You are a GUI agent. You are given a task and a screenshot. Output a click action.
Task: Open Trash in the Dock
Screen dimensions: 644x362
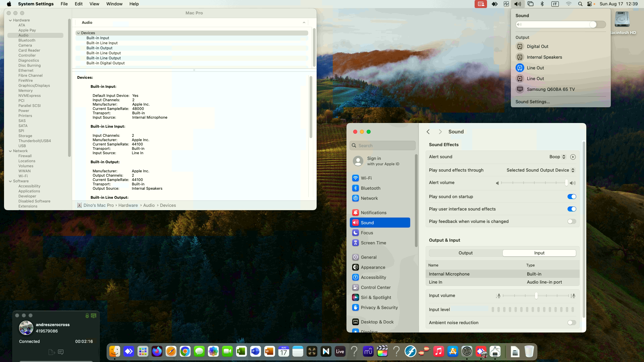pos(529,351)
